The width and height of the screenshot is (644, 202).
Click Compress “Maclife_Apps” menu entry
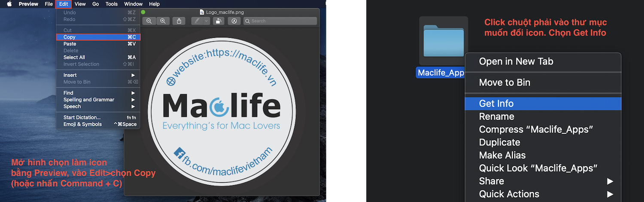[536, 129]
